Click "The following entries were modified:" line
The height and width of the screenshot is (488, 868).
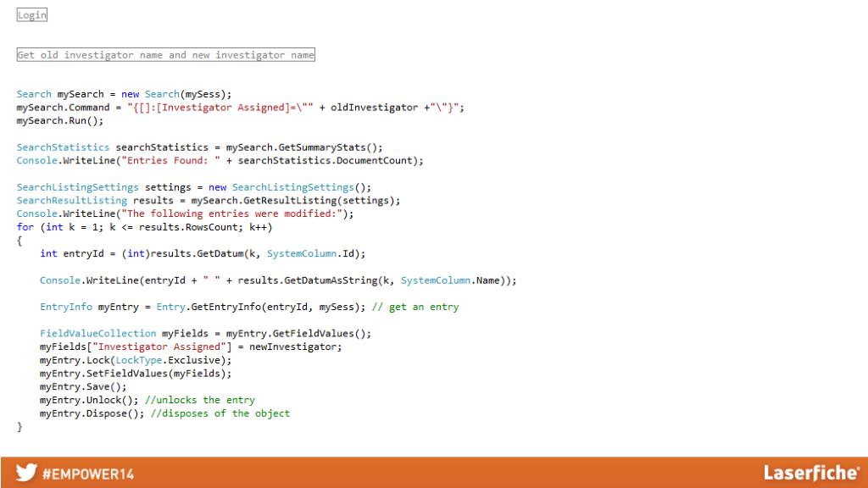click(185, 213)
